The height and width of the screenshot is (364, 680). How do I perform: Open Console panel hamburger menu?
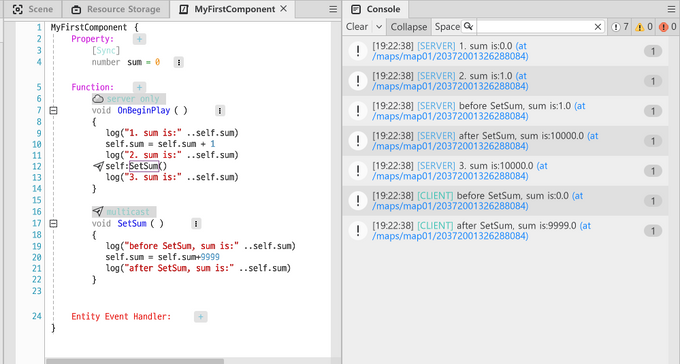(671, 9)
